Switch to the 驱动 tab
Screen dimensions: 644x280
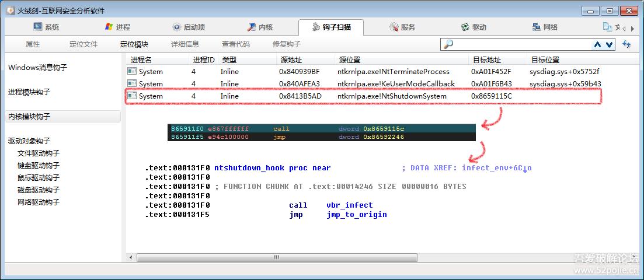coord(474,27)
